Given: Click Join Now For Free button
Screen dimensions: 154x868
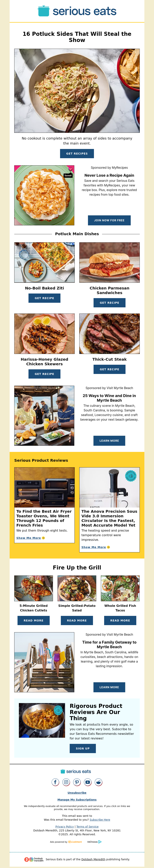Looking at the screenshot, I should (109, 220).
